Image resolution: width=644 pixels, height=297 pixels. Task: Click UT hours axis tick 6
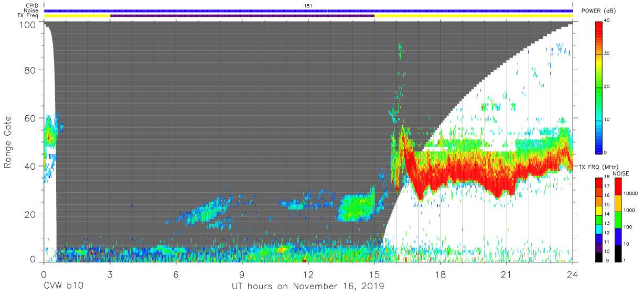(x=176, y=274)
